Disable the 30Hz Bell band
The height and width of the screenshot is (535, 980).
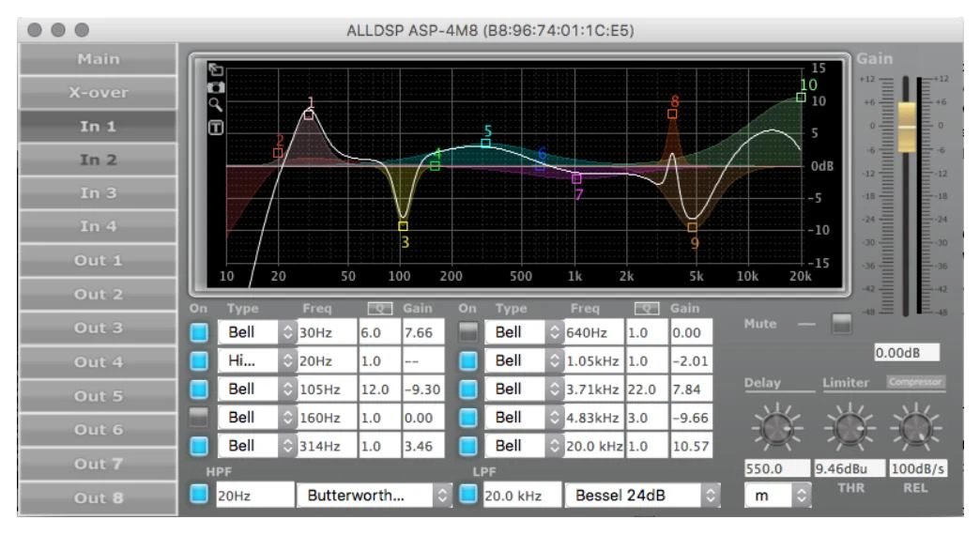tap(199, 332)
